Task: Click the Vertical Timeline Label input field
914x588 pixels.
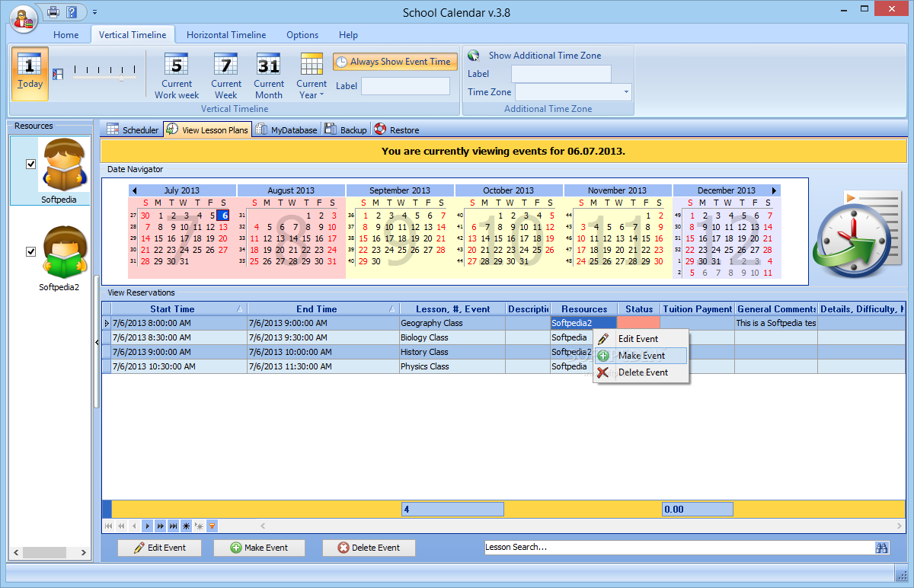Action: point(405,86)
